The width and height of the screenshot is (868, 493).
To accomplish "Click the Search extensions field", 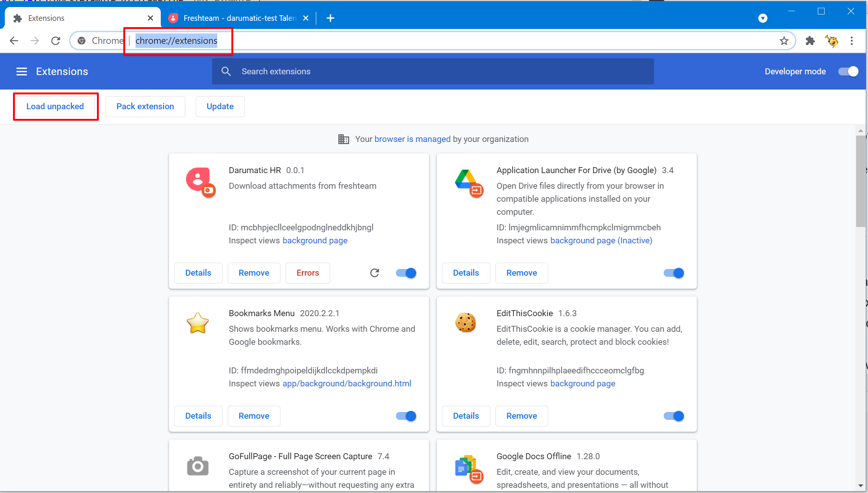I will [x=433, y=71].
